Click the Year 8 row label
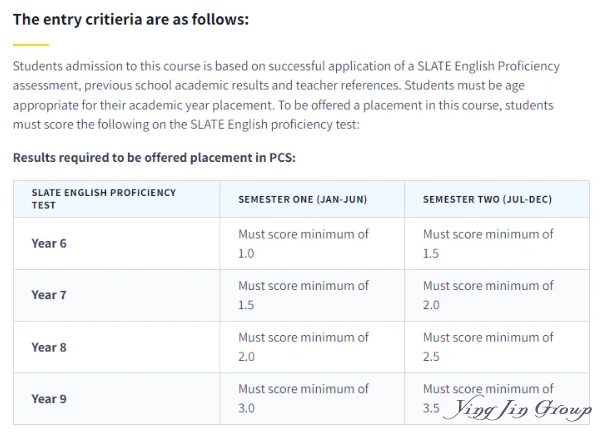Screen dimensions: 602x440 49,347
